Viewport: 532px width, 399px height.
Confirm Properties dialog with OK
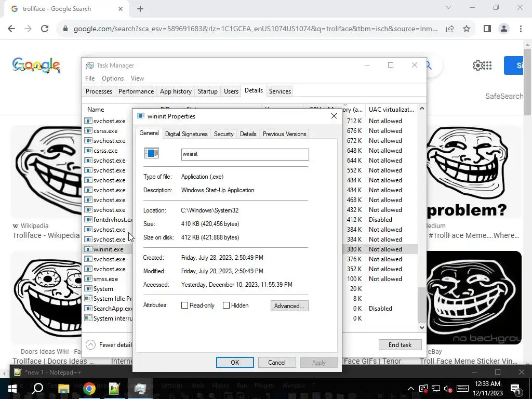click(x=235, y=362)
